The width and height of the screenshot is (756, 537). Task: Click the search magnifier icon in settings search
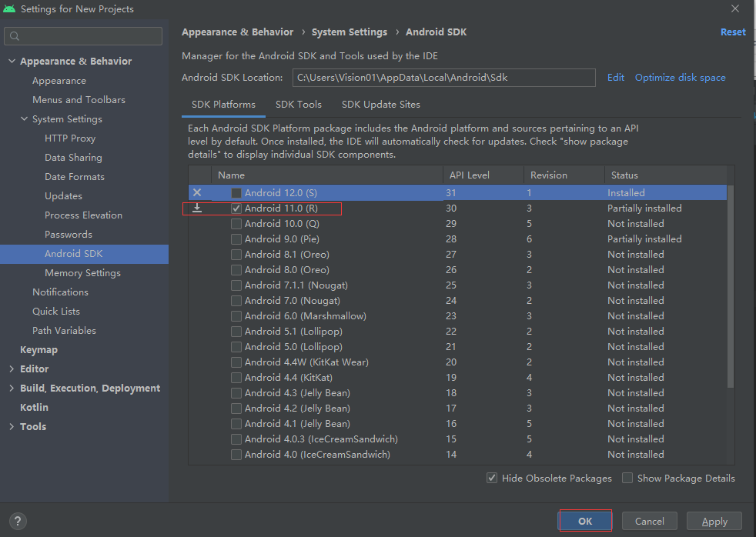click(x=15, y=36)
